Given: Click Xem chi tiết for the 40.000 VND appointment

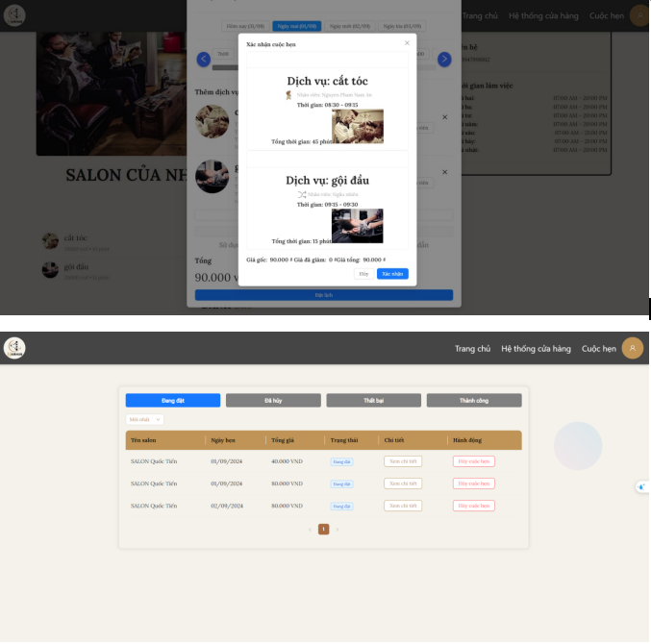Looking at the screenshot, I should [x=403, y=461].
